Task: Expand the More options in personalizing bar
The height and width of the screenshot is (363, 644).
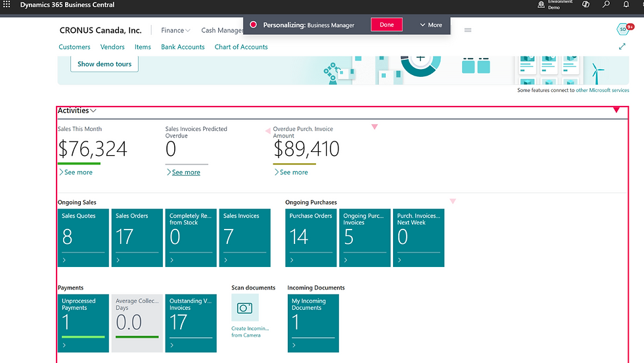Action: pyautogui.click(x=431, y=25)
